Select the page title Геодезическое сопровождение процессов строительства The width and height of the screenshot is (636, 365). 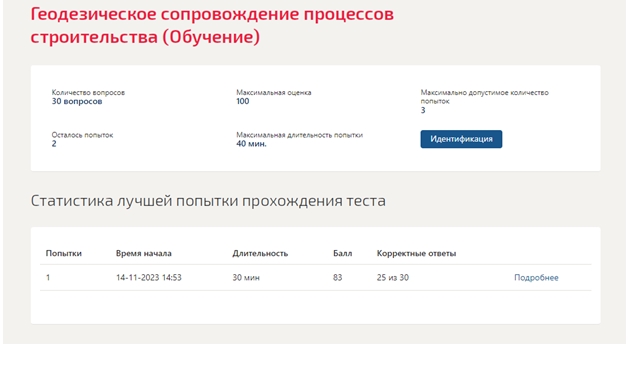pos(212,26)
